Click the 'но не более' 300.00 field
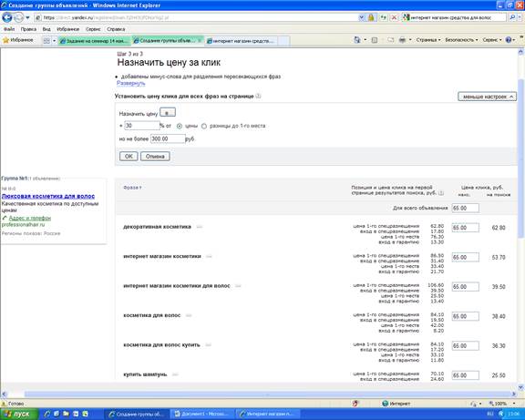 click(x=168, y=138)
